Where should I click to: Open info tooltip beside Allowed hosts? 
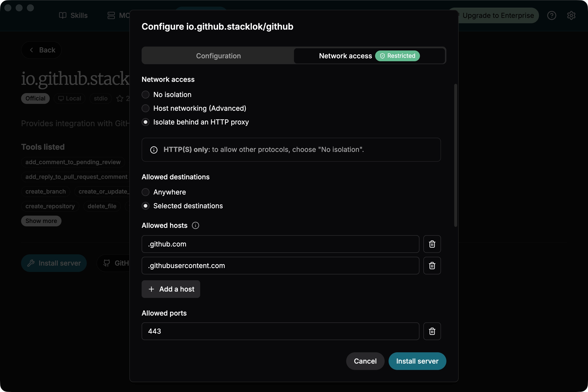(196, 225)
